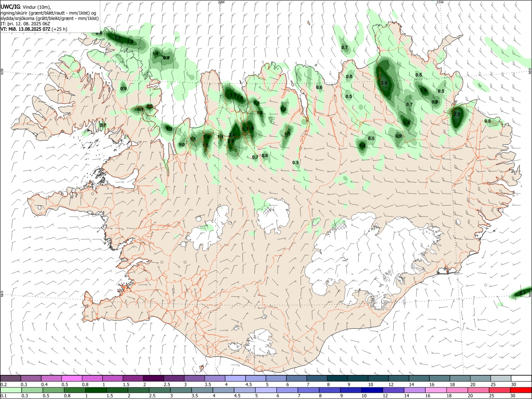Click the '1.0' precipitation value on the map
This screenshot has height=399, width=532.
(182, 145)
